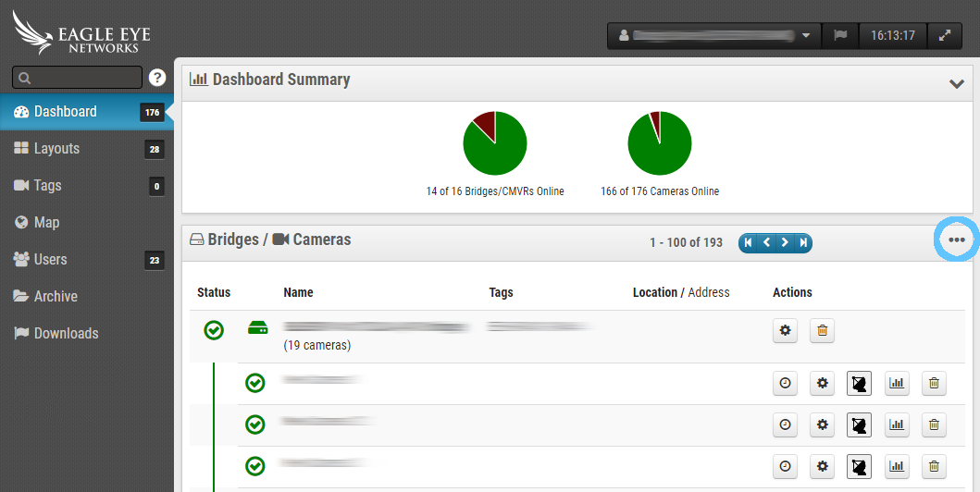Open Layouts in the sidebar
The height and width of the screenshot is (492, 980).
coord(57,149)
